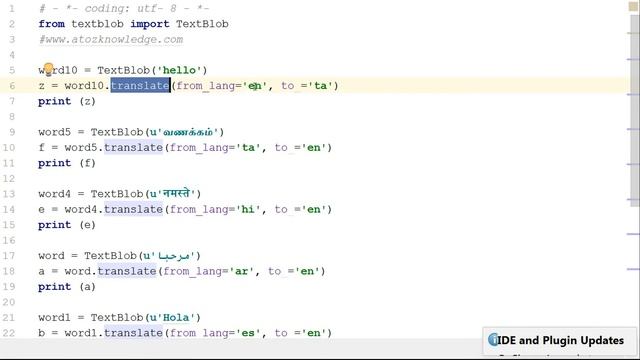640x360 pixels.
Task: Click the #www.atozknowledge.com comment
Action: coord(111,40)
